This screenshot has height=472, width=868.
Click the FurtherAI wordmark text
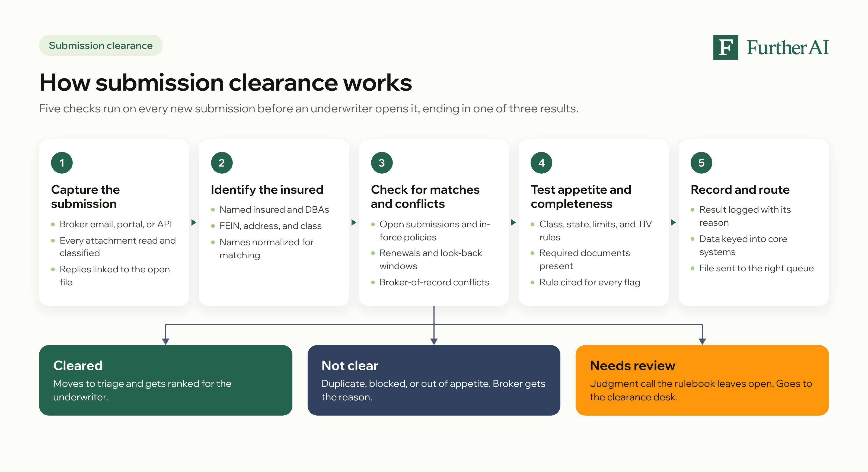787,47
